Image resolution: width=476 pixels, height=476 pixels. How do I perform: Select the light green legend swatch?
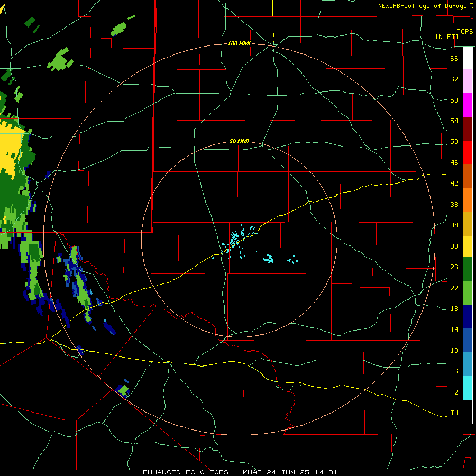[x=467, y=293]
